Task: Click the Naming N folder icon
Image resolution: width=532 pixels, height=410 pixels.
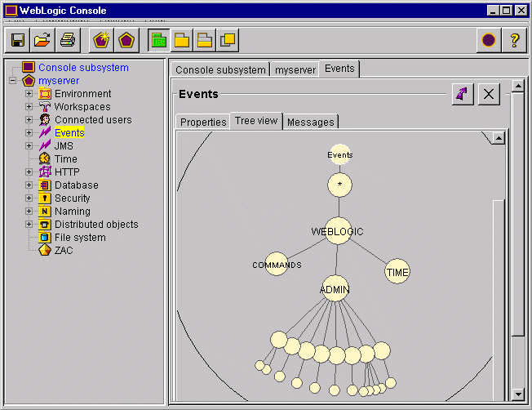Action: click(45, 211)
